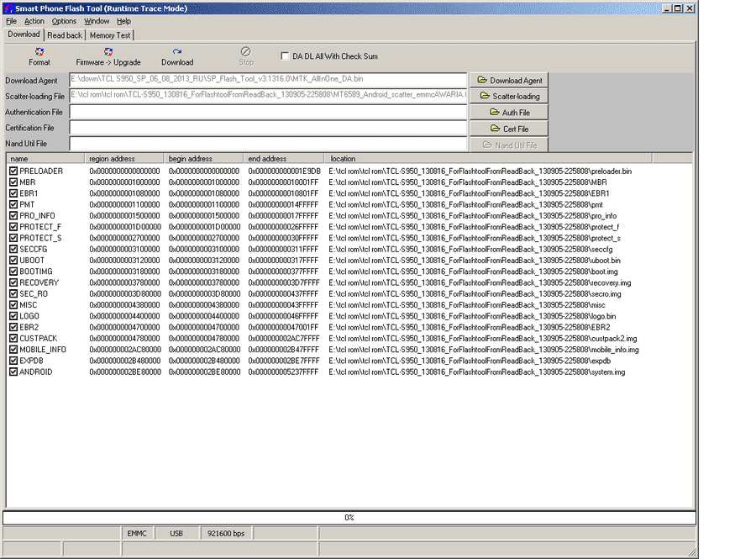756x559 pixels.
Task: Uncheck the SECCFG partition
Action: coord(13,250)
